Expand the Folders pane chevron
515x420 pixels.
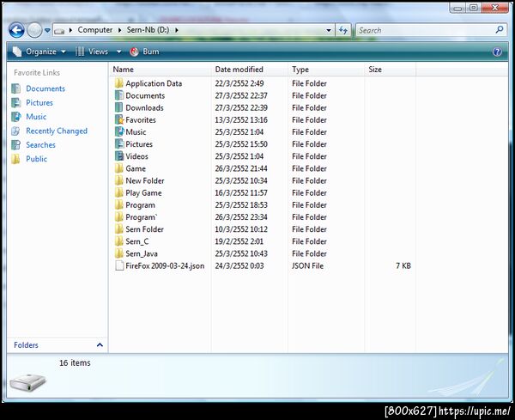[100, 344]
